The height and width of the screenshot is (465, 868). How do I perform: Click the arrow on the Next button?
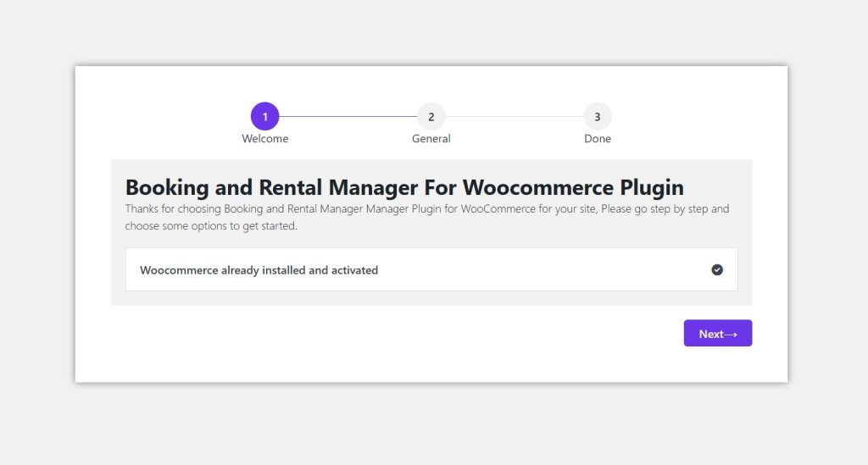[x=731, y=334]
